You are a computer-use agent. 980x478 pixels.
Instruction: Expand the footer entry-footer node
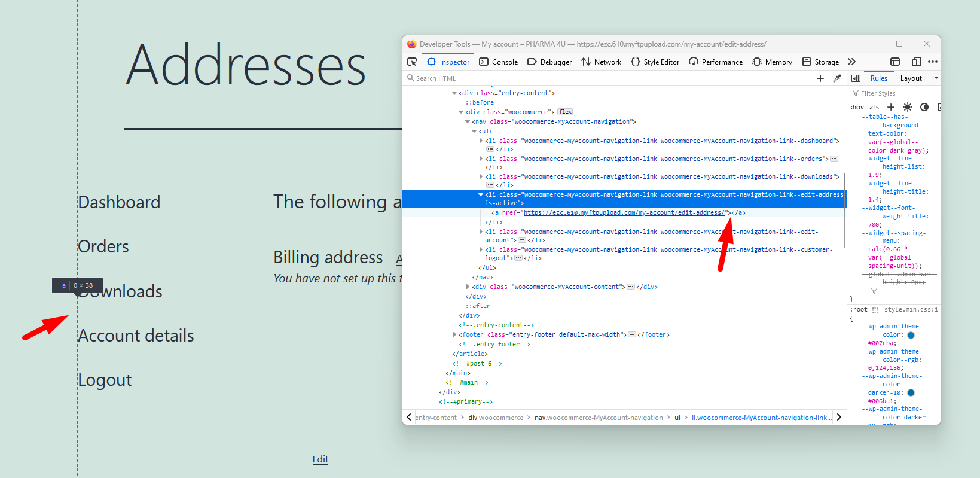(x=454, y=335)
